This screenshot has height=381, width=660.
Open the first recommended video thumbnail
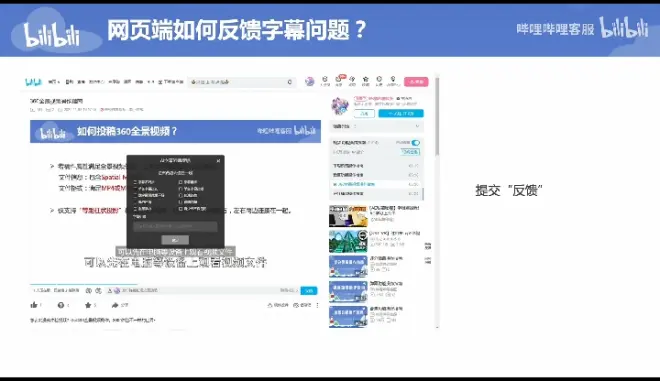pyautogui.click(x=348, y=216)
